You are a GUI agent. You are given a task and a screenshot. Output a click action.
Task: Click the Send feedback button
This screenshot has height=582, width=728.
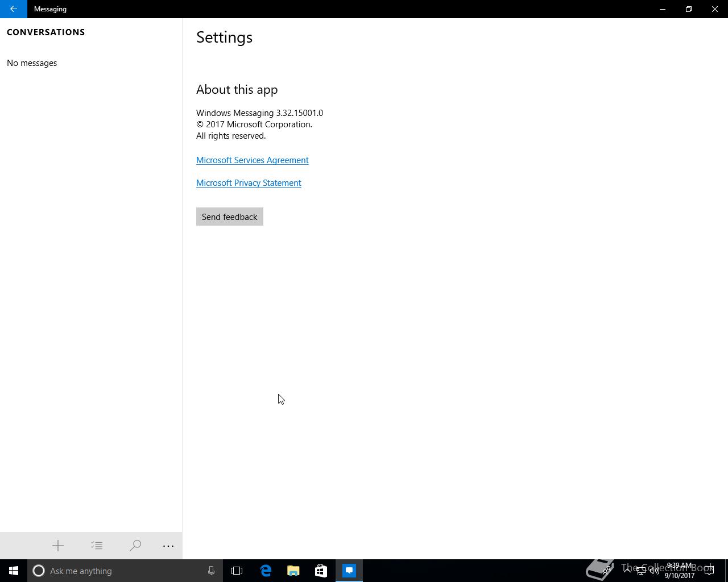[x=230, y=217]
